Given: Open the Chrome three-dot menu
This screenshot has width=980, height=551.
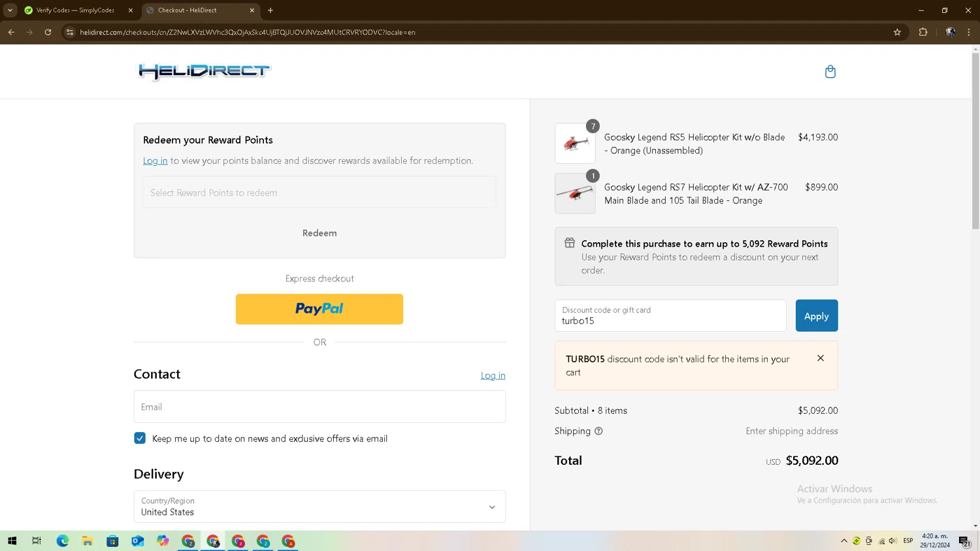Looking at the screenshot, I should tap(969, 32).
